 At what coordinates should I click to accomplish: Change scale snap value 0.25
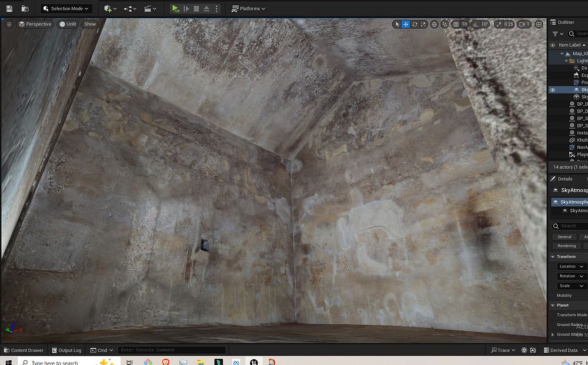click(x=509, y=24)
